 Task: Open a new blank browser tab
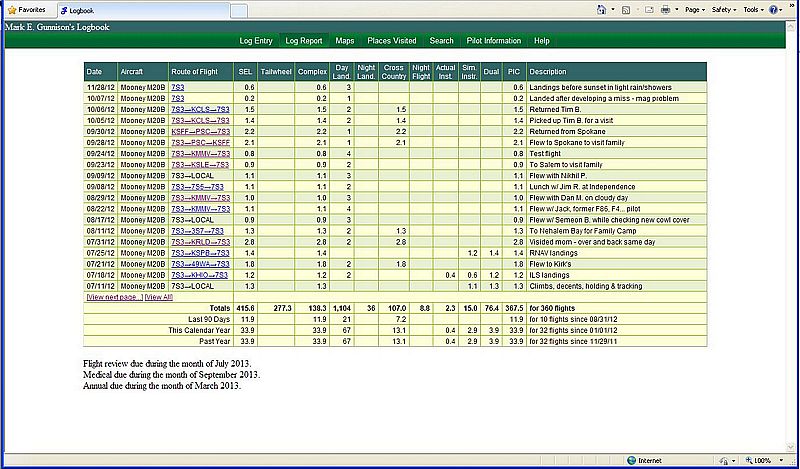(239, 11)
